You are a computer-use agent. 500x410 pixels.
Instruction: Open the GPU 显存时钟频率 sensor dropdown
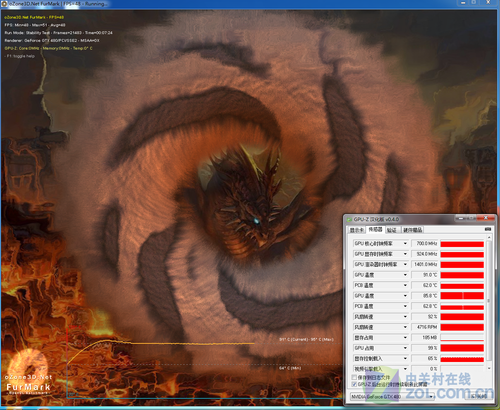pos(405,254)
